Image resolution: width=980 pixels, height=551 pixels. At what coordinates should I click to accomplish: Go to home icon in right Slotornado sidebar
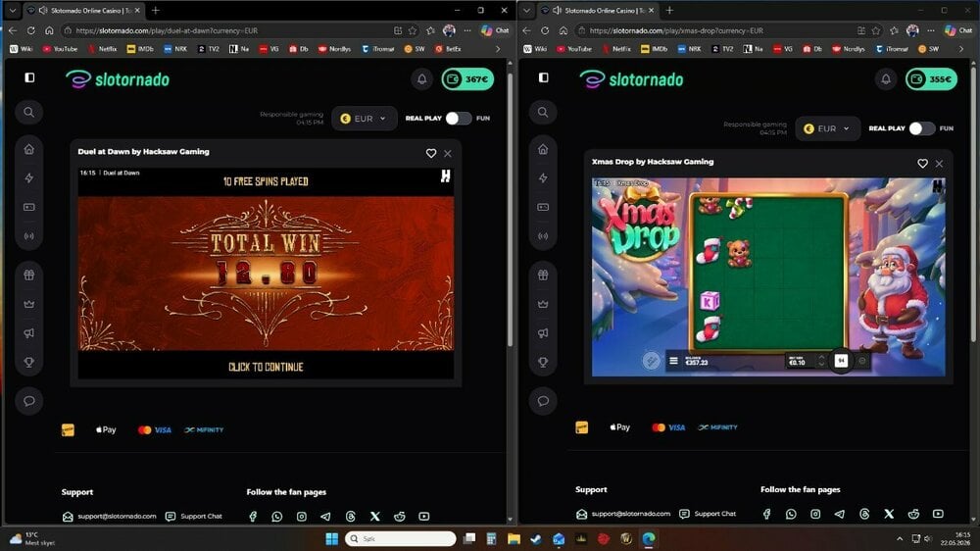click(x=543, y=149)
